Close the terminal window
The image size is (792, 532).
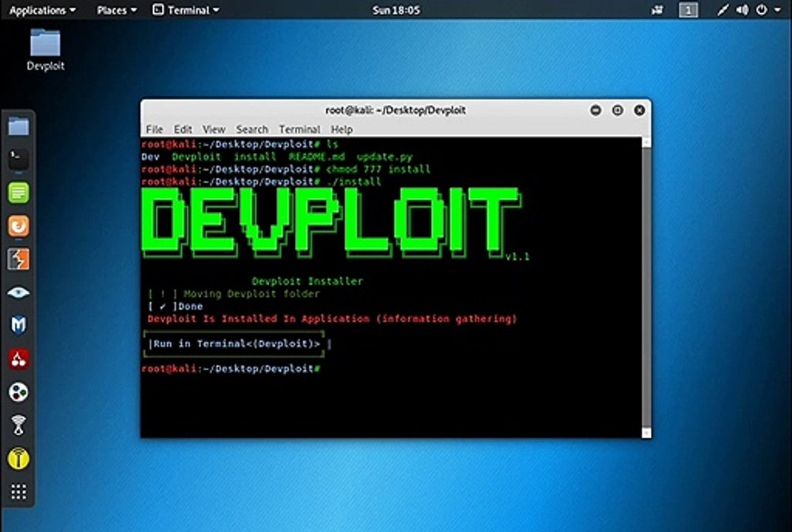tap(639, 110)
